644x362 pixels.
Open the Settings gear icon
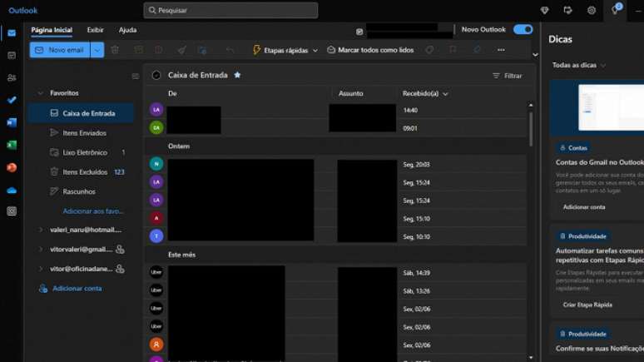tap(592, 10)
